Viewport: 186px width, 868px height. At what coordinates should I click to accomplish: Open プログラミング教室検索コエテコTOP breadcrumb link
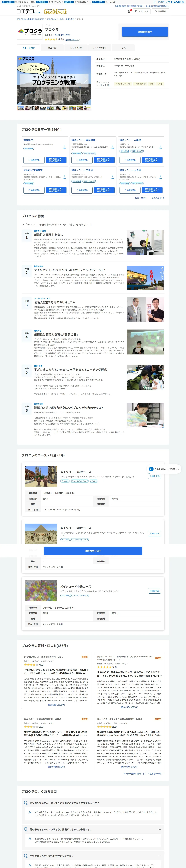click(30, 19)
